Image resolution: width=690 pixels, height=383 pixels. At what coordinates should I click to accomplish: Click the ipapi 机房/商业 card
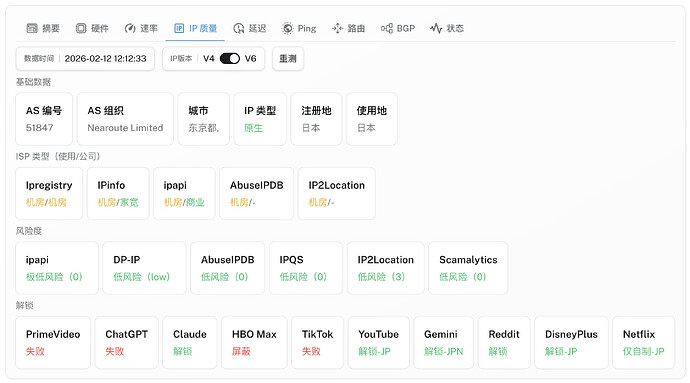[x=184, y=193]
